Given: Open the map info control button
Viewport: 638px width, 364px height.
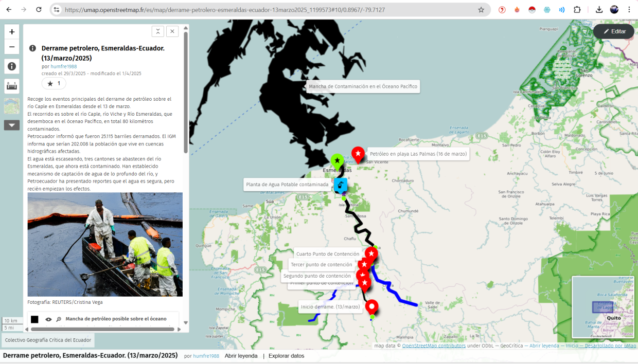Looking at the screenshot, I should point(12,66).
